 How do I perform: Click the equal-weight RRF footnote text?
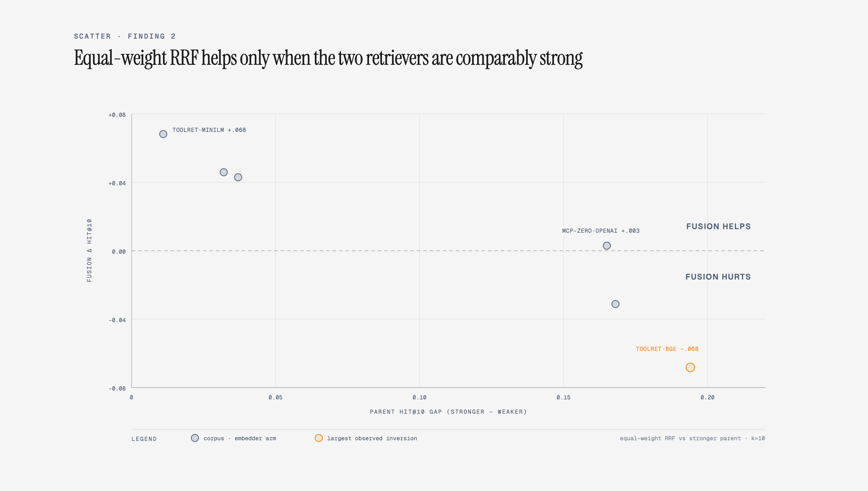click(692, 438)
